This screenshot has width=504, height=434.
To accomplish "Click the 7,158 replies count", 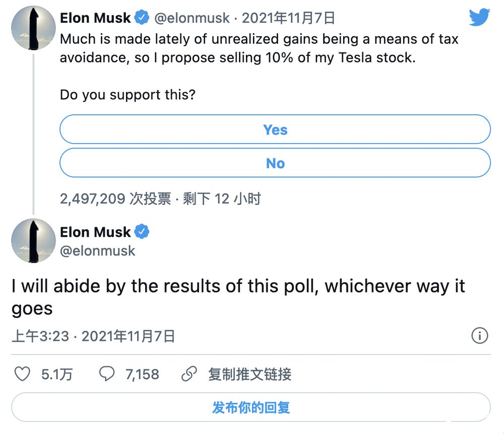I will coord(143,374).
